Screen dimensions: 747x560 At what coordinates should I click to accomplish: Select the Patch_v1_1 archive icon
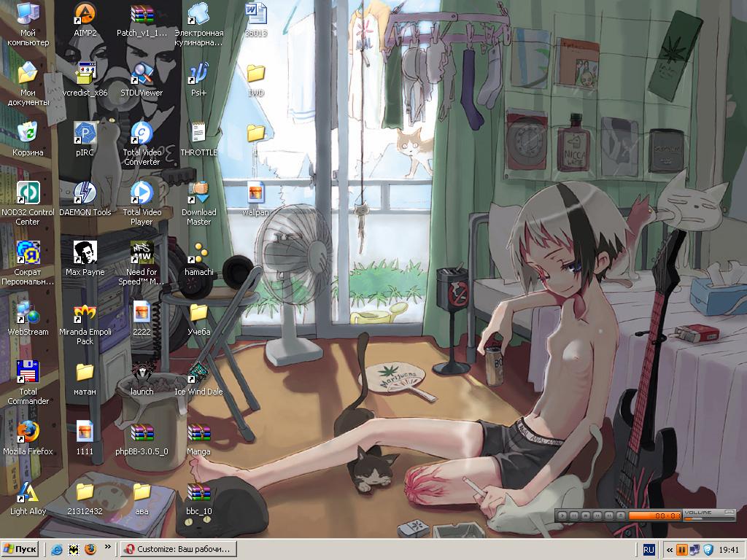[142, 20]
